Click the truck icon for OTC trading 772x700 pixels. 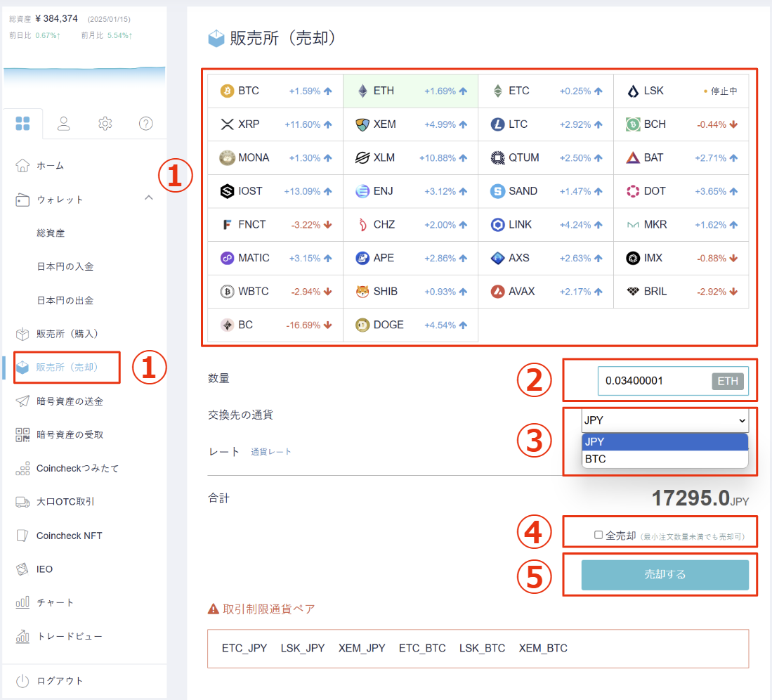(22, 502)
